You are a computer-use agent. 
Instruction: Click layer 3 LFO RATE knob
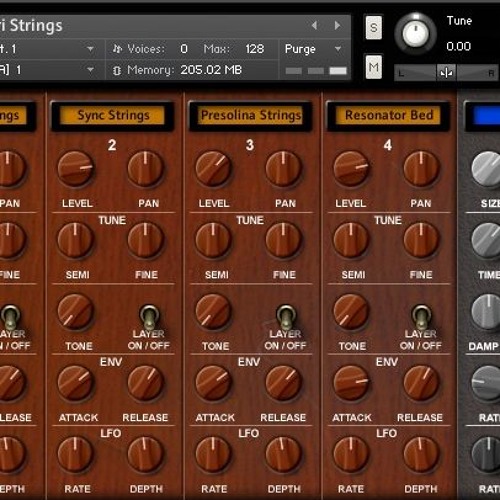213,454
